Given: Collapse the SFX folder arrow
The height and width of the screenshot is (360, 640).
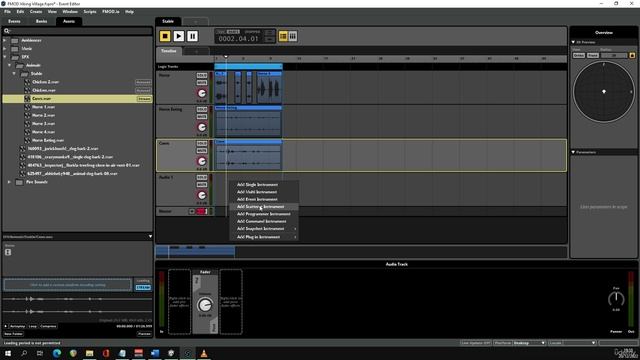Looking at the screenshot, I should click(5, 57).
